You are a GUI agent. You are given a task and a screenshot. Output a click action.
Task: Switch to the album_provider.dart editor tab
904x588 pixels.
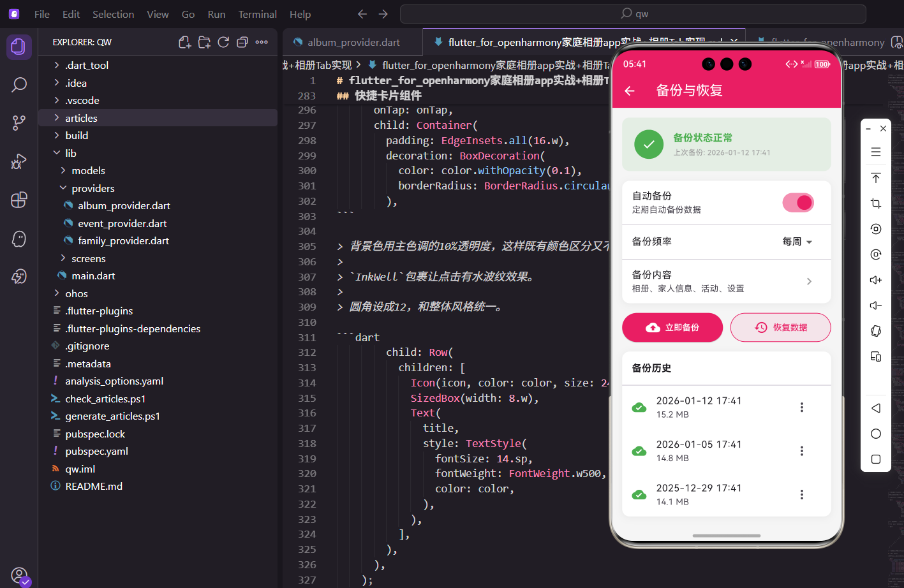(x=352, y=42)
